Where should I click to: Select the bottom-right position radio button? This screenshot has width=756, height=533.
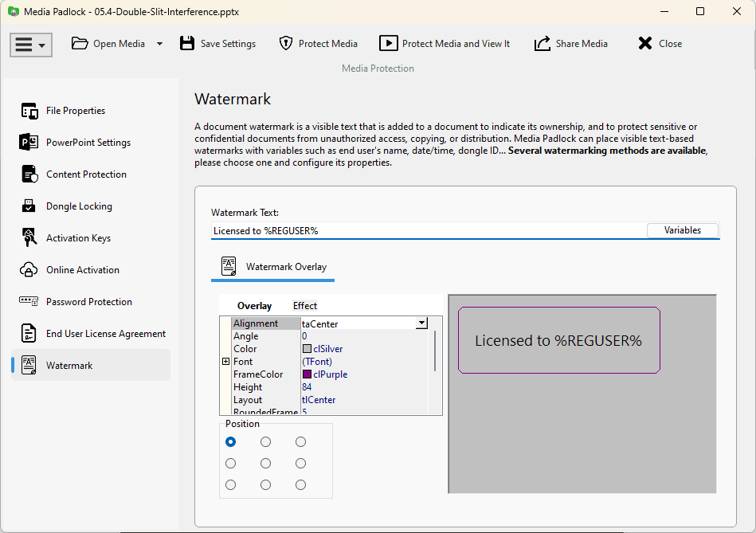tap(300, 484)
